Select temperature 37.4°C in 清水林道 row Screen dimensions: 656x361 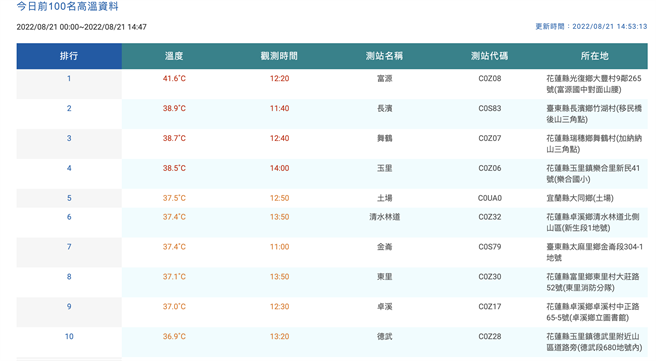click(174, 217)
